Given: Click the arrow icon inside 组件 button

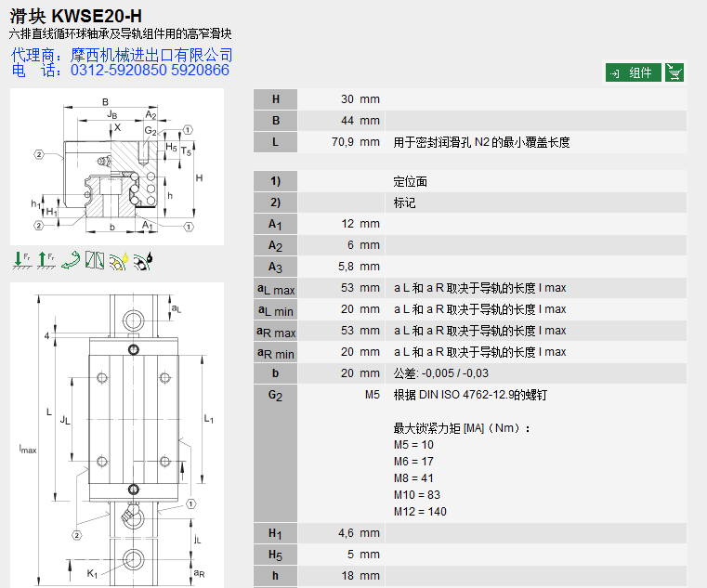Looking at the screenshot, I should click(615, 72).
